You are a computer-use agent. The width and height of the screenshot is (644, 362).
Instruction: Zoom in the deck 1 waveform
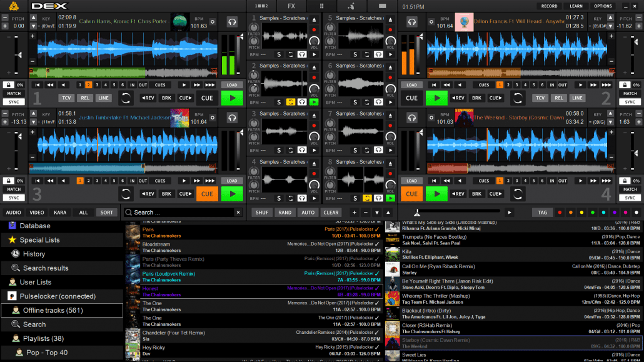coord(33,36)
